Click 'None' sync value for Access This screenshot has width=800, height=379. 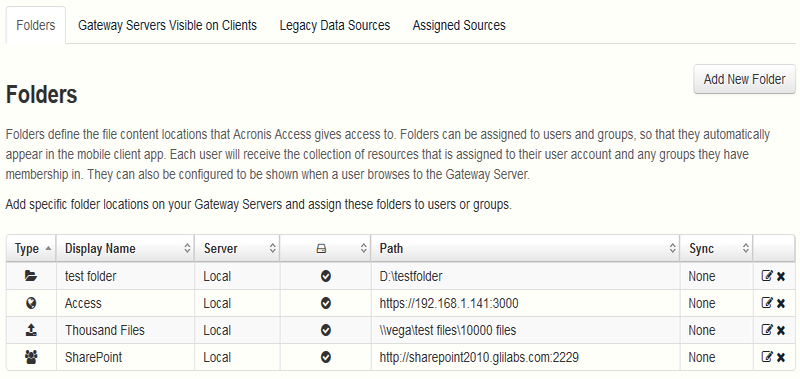click(x=702, y=304)
